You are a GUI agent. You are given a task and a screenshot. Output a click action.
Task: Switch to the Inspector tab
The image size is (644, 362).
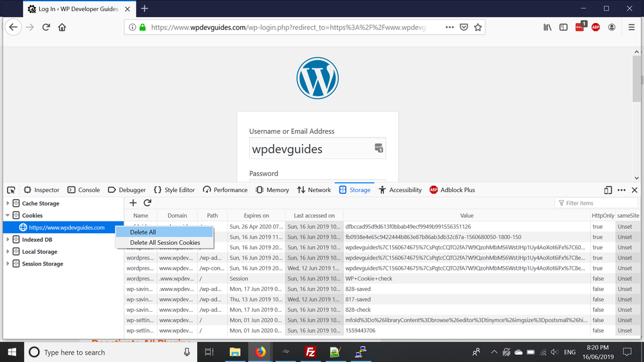pos(41,190)
